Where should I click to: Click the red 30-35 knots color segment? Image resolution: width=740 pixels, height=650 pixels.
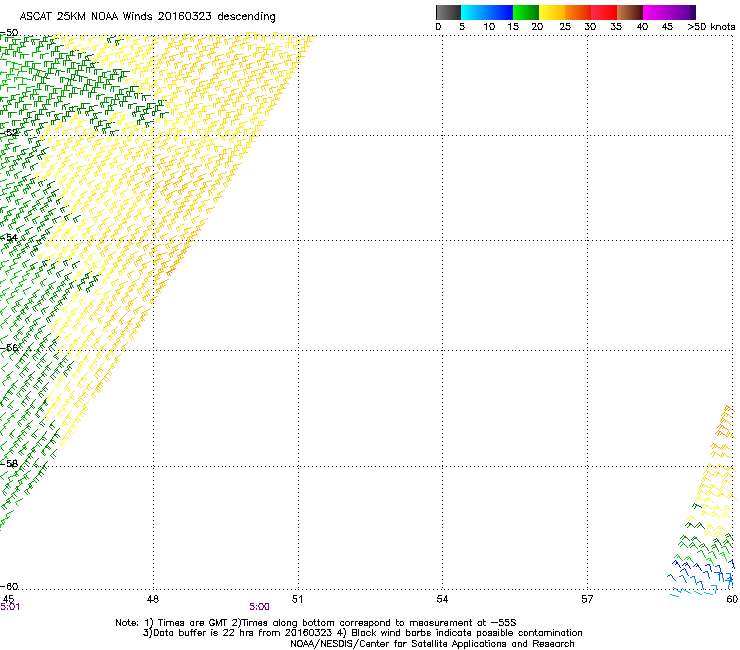tap(604, 12)
